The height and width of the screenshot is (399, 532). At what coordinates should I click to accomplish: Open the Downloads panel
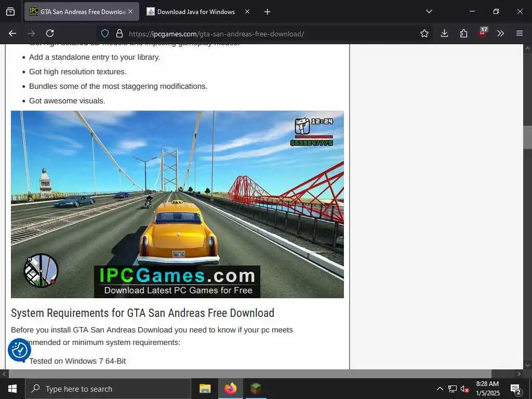445,33
